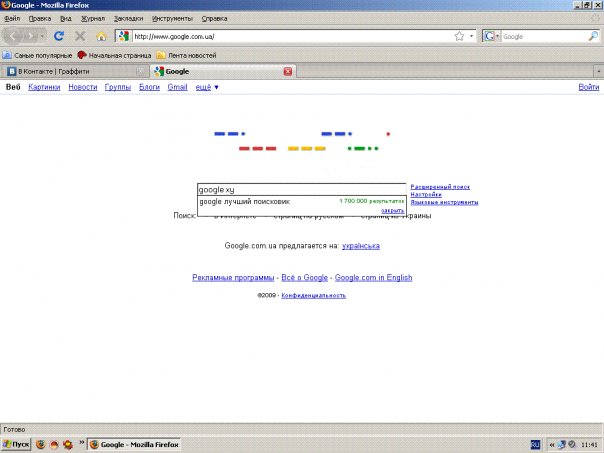Click the Stop loading X icon
The width and height of the screenshot is (604, 453).
tap(80, 36)
